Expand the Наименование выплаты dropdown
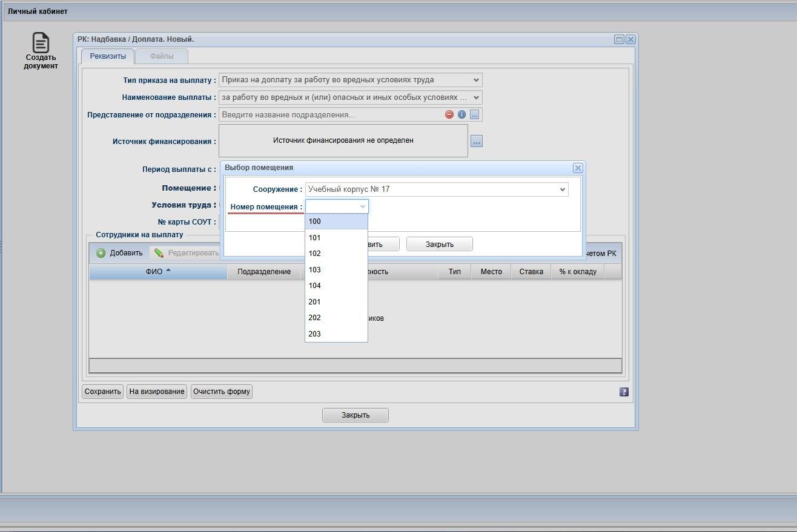This screenshot has height=532, width=797. pos(476,97)
